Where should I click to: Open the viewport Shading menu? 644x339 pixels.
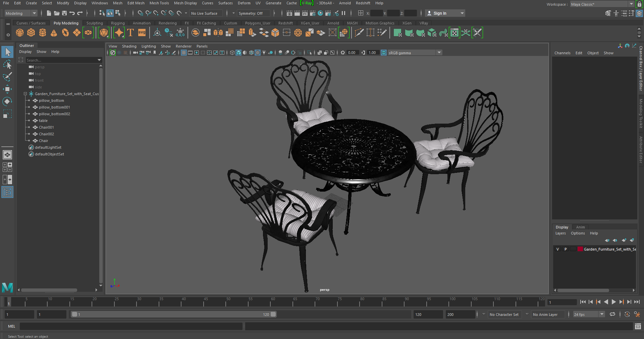pyautogui.click(x=129, y=46)
